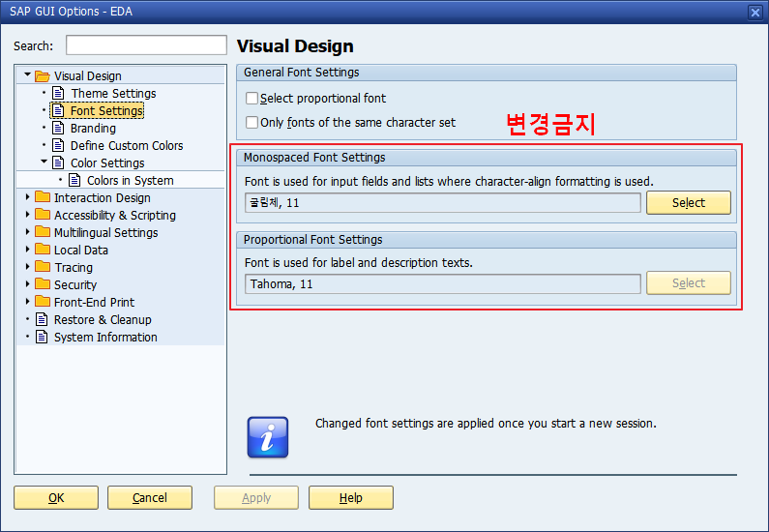Screen dimensions: 769x532
Task: Click the Tahoma, 11 font field
Action: (x=442, y=284)
